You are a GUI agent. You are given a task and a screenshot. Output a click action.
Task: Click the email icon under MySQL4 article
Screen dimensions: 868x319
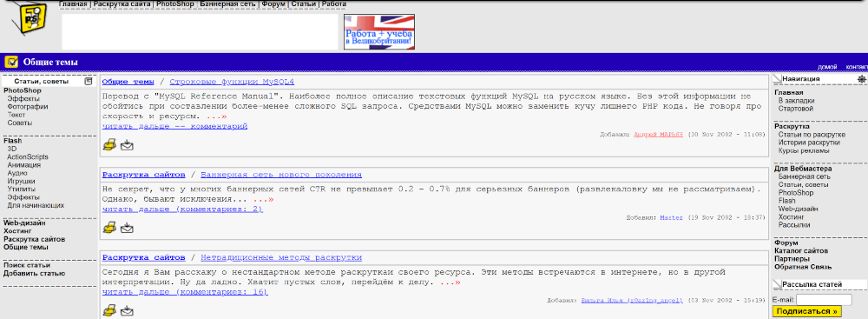(x=128, y=145)
